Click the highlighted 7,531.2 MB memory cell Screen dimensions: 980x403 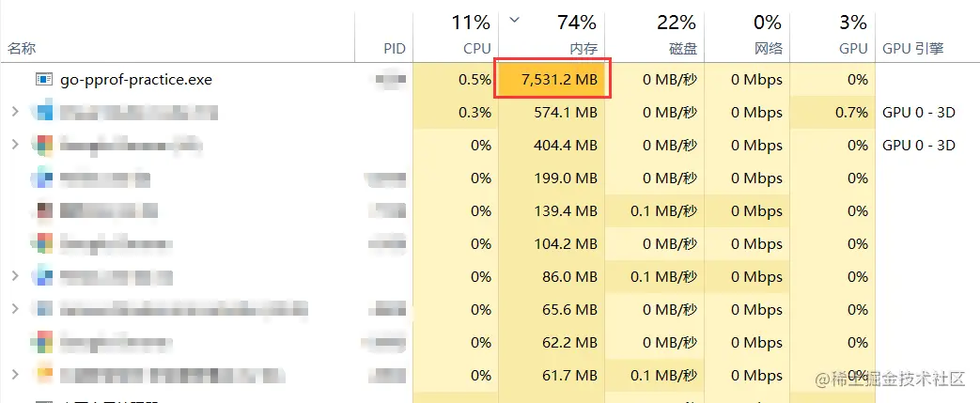pyautogui.click(x=553, y=80)
